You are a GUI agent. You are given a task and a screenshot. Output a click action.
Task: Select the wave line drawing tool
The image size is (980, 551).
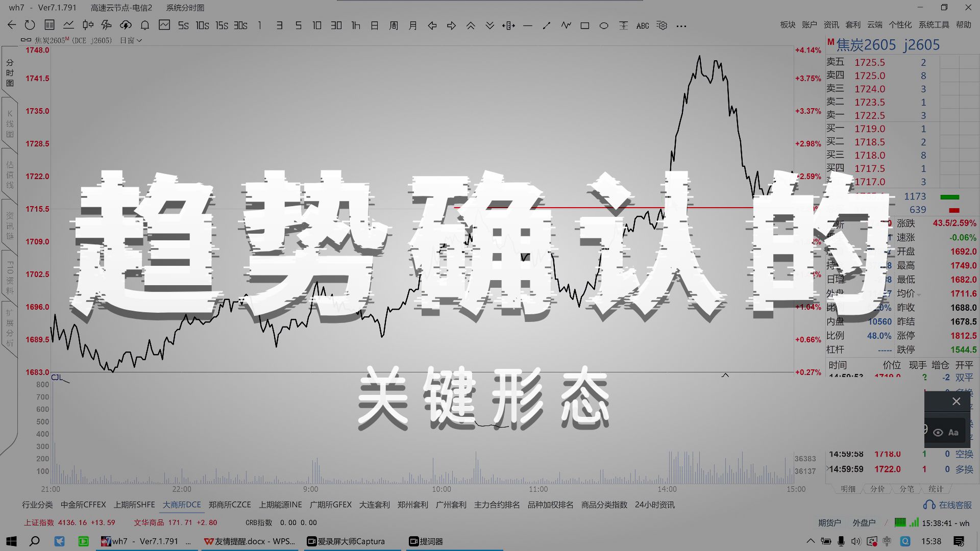point(566,25)
